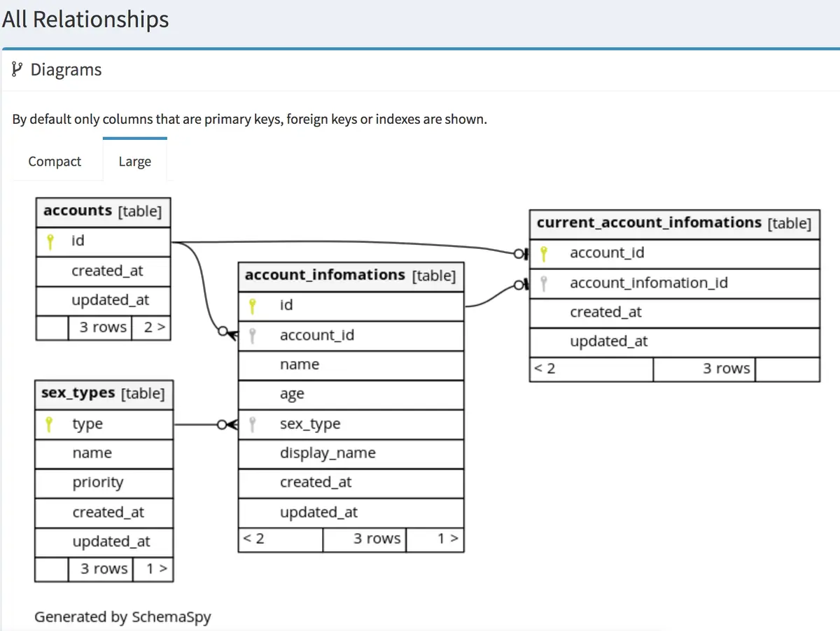Click the yellow key icon in account_infomations id row
The image size is (840, 631).
[x=253, y=306]
